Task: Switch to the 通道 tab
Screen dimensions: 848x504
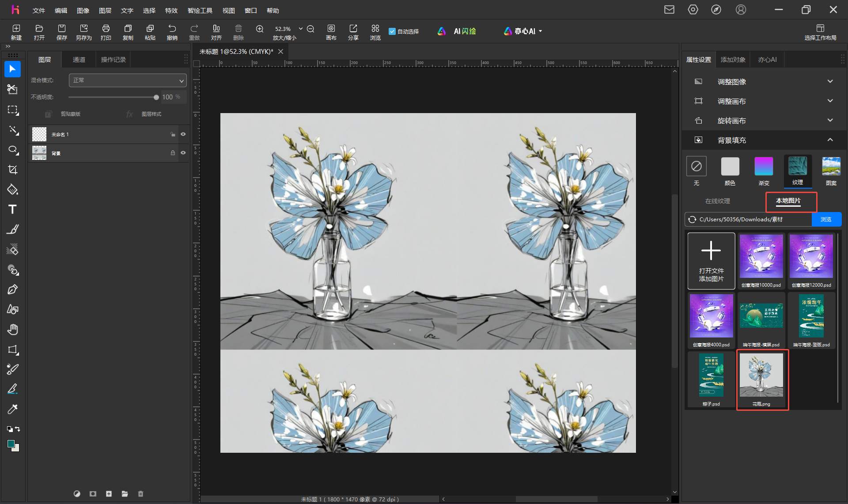Action: point(79,60)
